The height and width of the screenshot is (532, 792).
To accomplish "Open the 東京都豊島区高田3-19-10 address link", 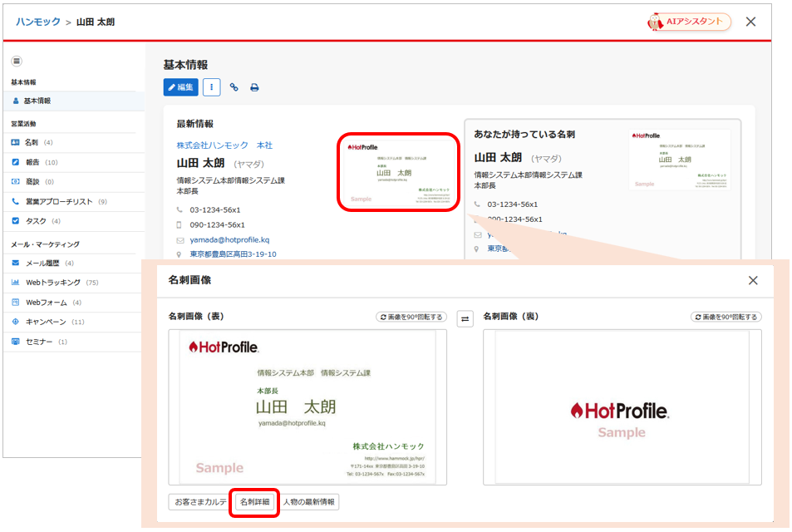I will click(x=233, y=254).
